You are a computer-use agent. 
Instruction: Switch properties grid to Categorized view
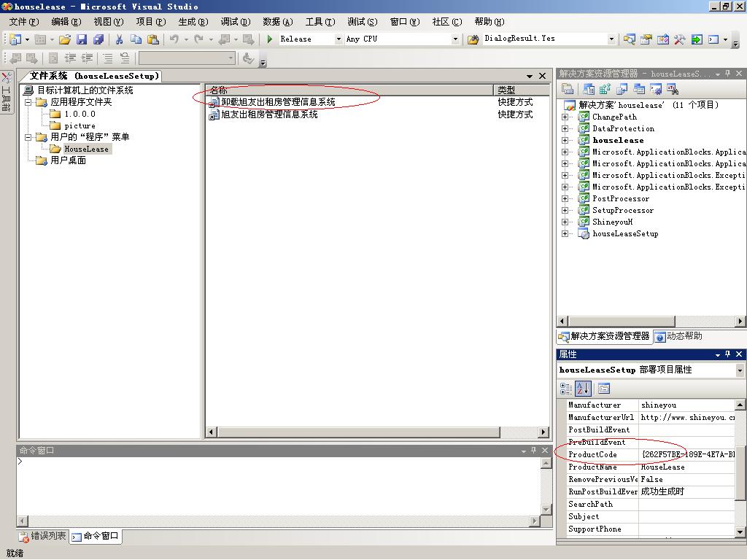(566, 389)
